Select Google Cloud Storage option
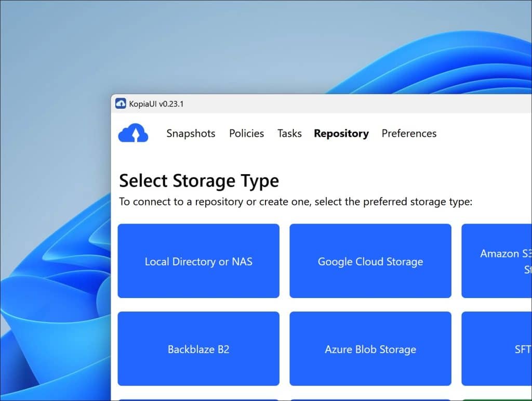 pyautogui.click(x=370, y=261)
